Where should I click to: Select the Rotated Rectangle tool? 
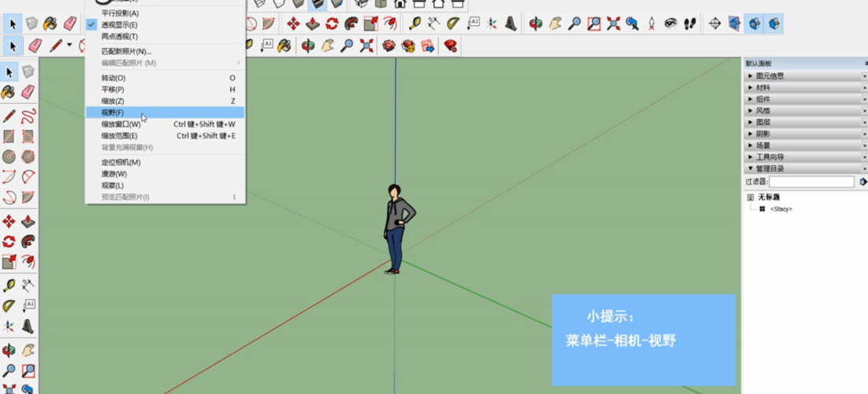pos(28,136)
